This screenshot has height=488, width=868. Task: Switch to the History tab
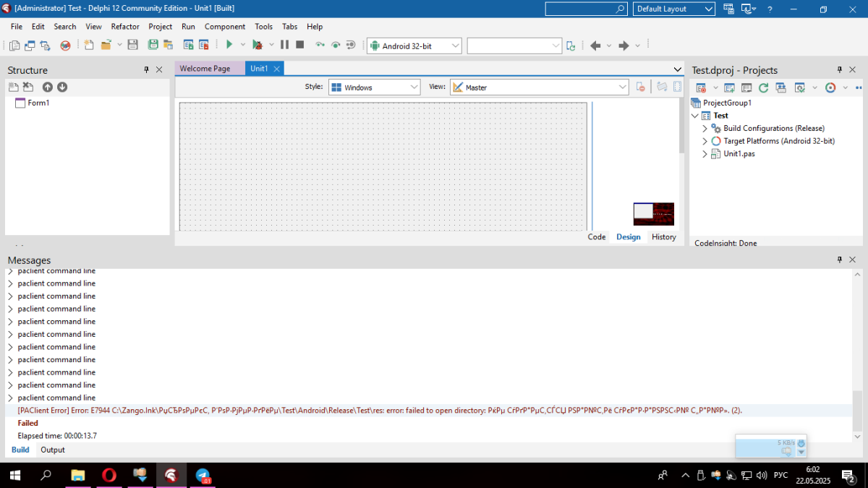coord(663,236)
